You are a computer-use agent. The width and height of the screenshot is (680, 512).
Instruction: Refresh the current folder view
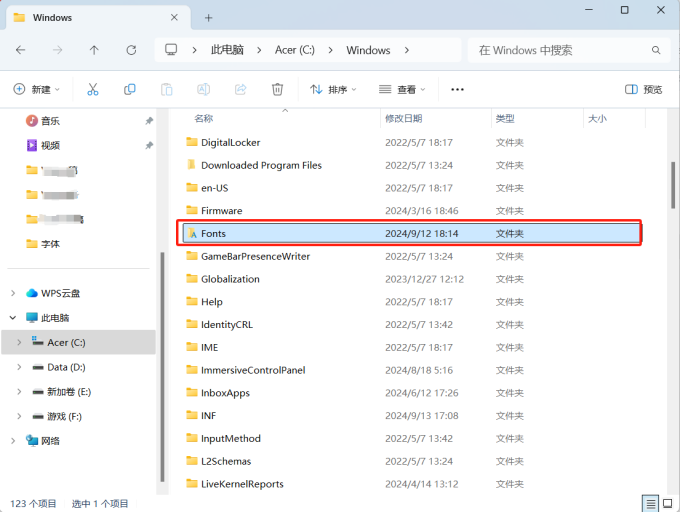tap(131, 50)
